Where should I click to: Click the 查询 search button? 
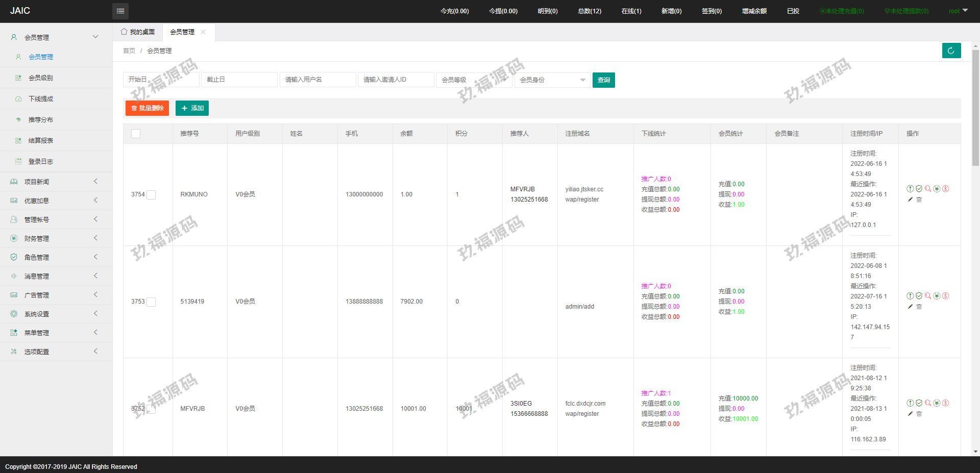[x=603, y=80]
